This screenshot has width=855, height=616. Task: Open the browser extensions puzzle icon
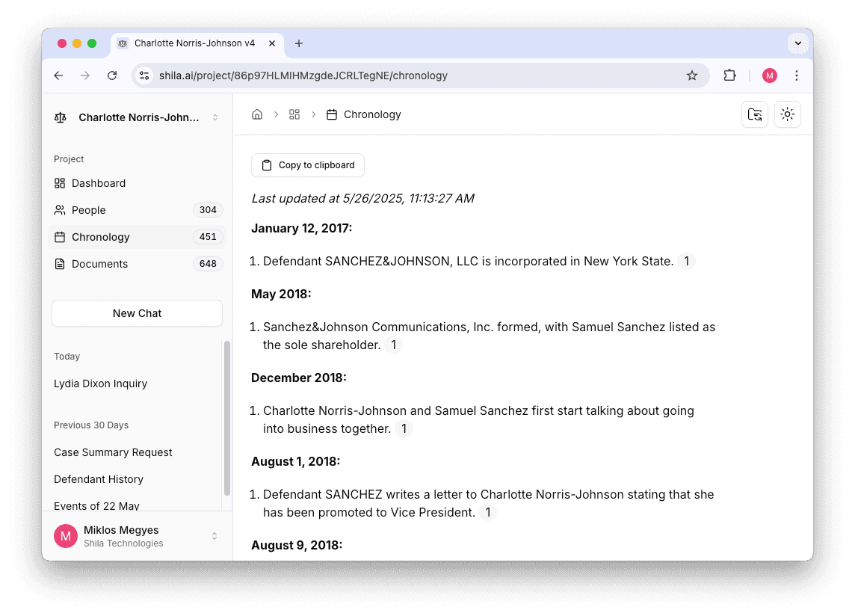(x=729, y=76)
